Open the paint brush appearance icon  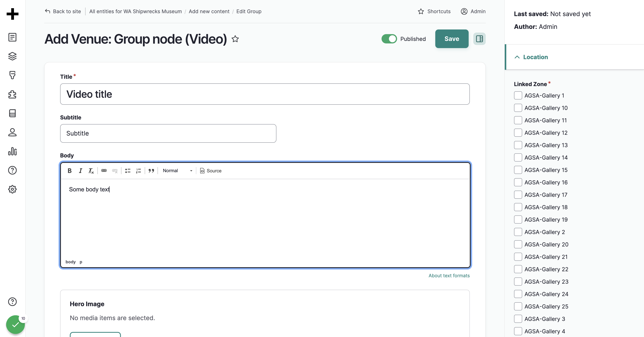[x=12, y=75]
